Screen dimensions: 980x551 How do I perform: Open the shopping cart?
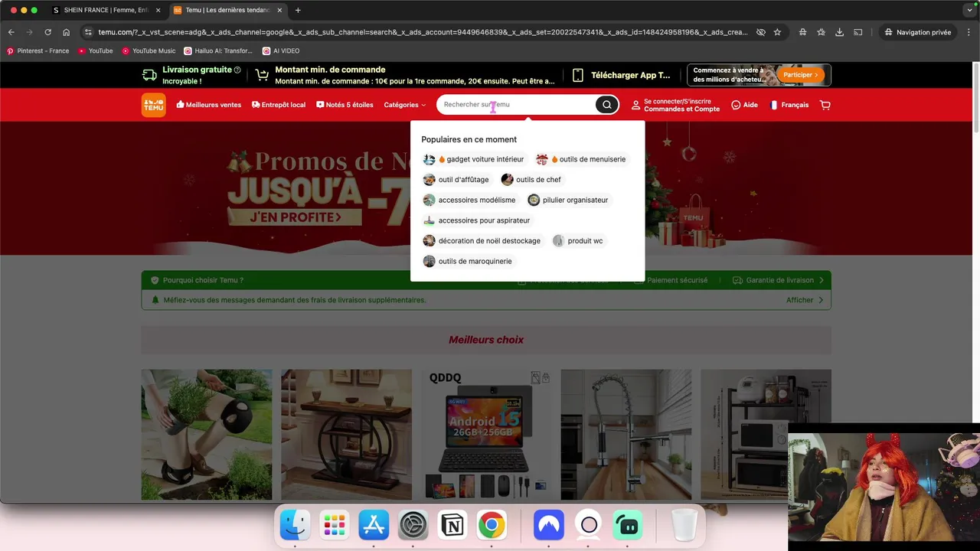pyautogui.click(x=825, y=105)
